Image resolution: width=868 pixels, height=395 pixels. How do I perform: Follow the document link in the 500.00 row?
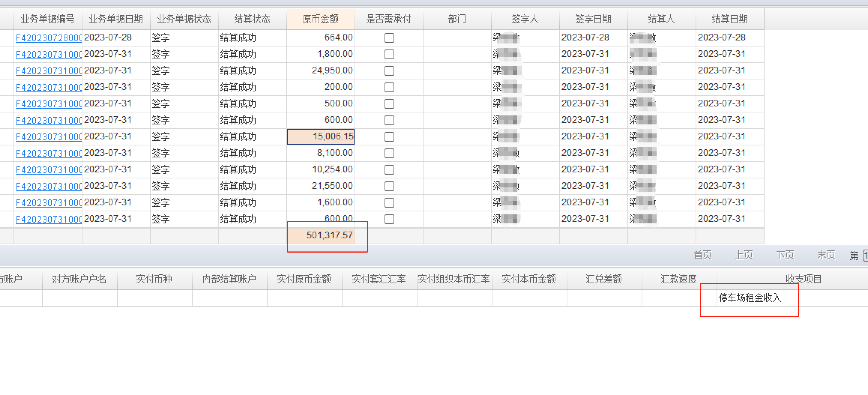pos(49,104)
